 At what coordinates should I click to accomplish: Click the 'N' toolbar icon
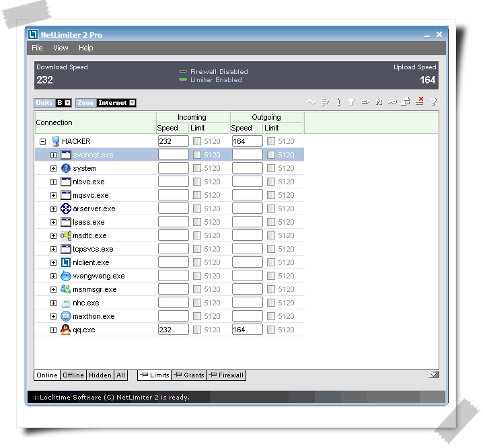point(379,102)
